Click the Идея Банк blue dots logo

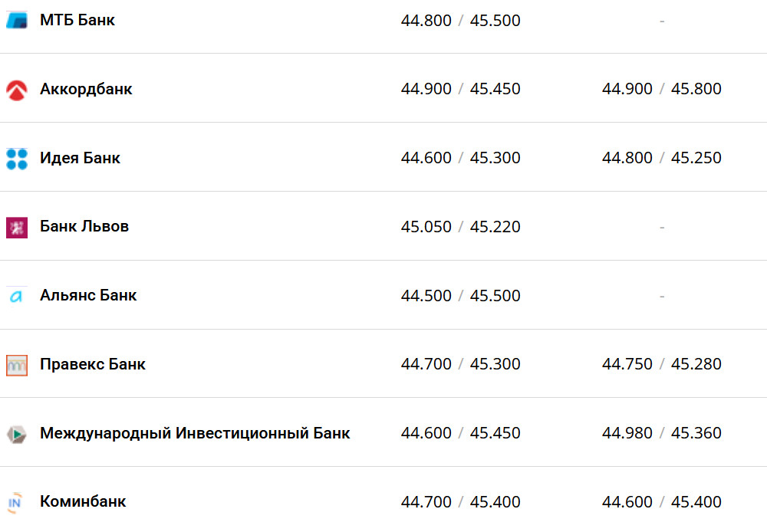(17, 159)
